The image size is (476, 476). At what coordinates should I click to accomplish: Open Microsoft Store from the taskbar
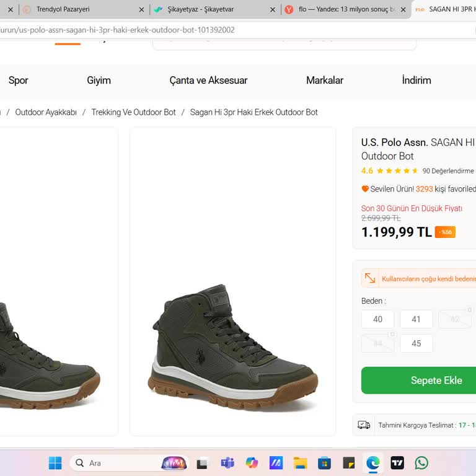coord(324,463)
